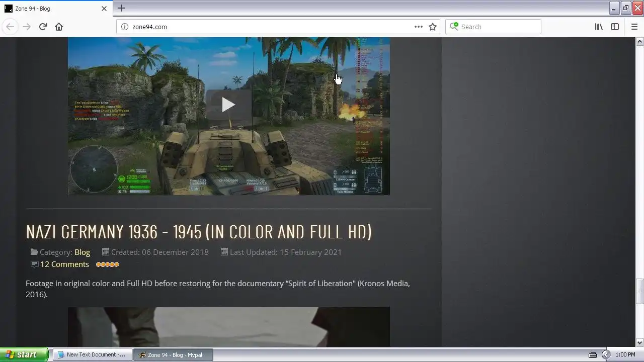Focus the browser Search box
Viewport: 644px width, 362px height.
pyautogui.click(x=493, y=27)
